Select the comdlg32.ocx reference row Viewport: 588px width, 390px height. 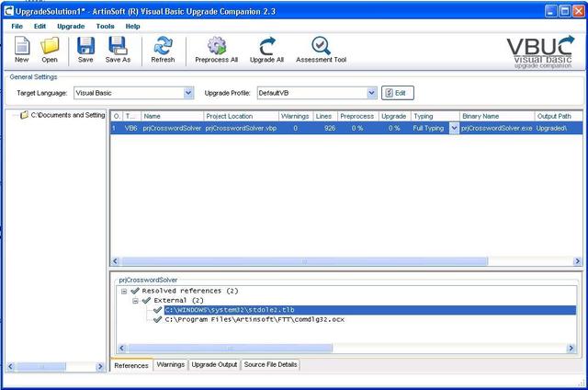(x=254, y=319)
